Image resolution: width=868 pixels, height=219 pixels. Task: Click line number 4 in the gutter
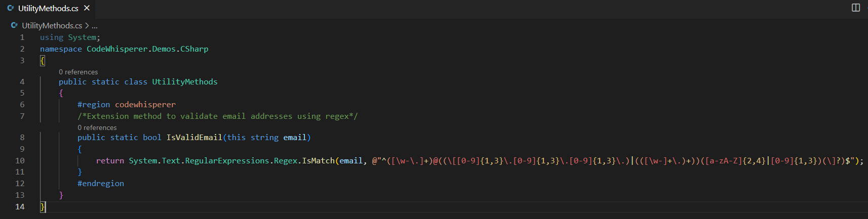coord(22,81)
